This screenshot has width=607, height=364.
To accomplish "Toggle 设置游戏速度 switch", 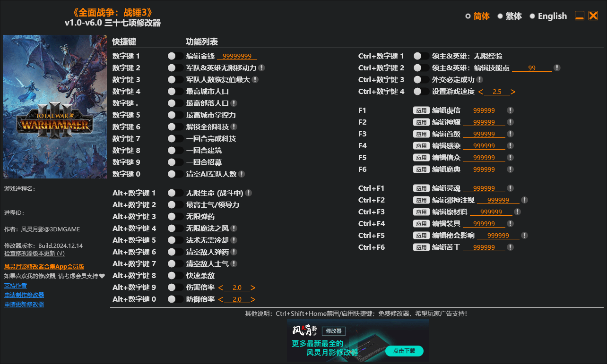I will pos(421,92).
